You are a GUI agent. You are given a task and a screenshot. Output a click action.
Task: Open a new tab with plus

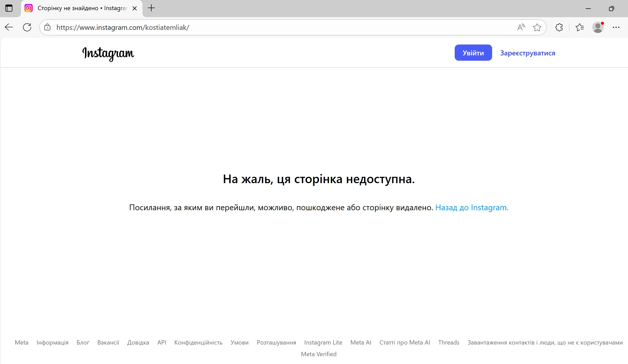151,8
